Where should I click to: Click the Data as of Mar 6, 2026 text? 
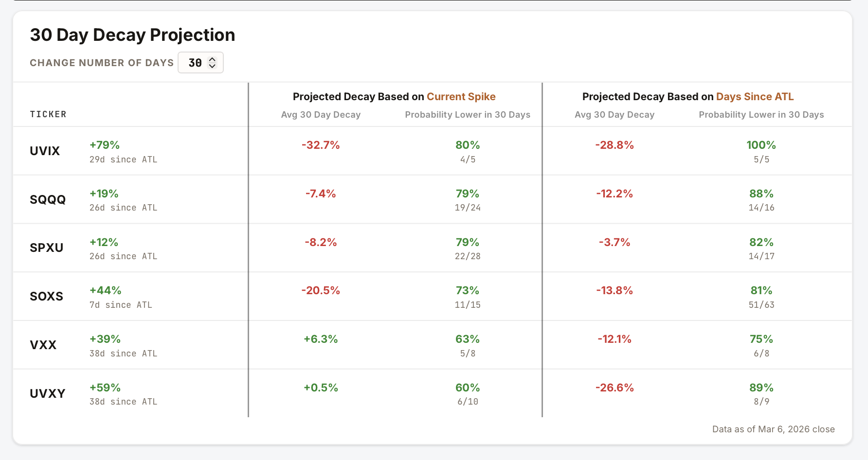coord(773,429)
